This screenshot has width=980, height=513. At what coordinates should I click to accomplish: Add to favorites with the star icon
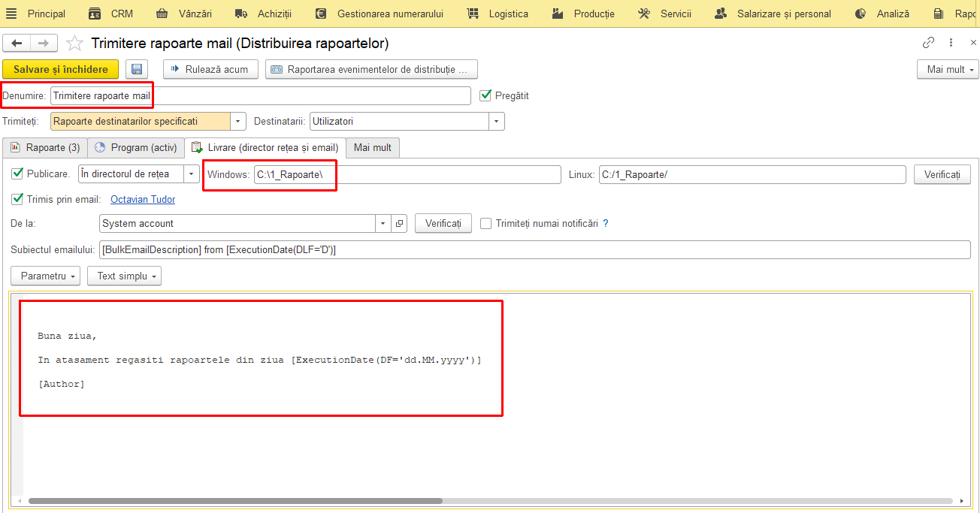click(74, 44)
